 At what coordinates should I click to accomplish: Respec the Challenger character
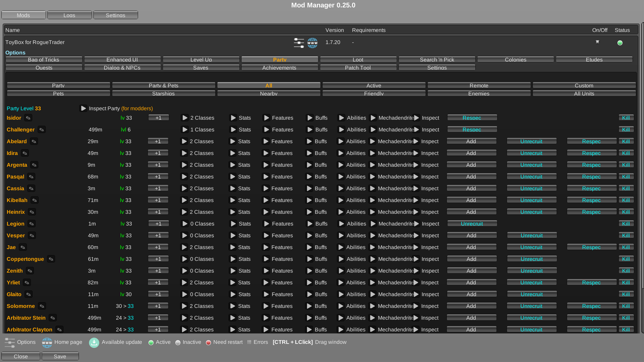(472, 130)
